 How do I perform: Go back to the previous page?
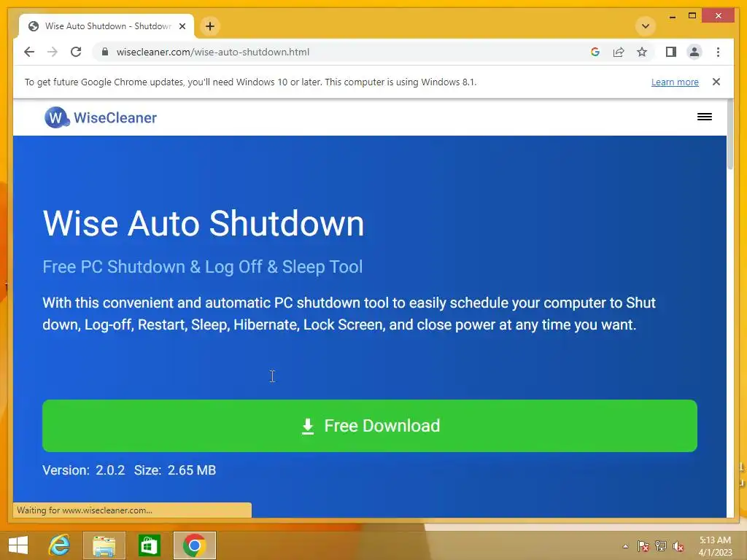click(29, 52)
